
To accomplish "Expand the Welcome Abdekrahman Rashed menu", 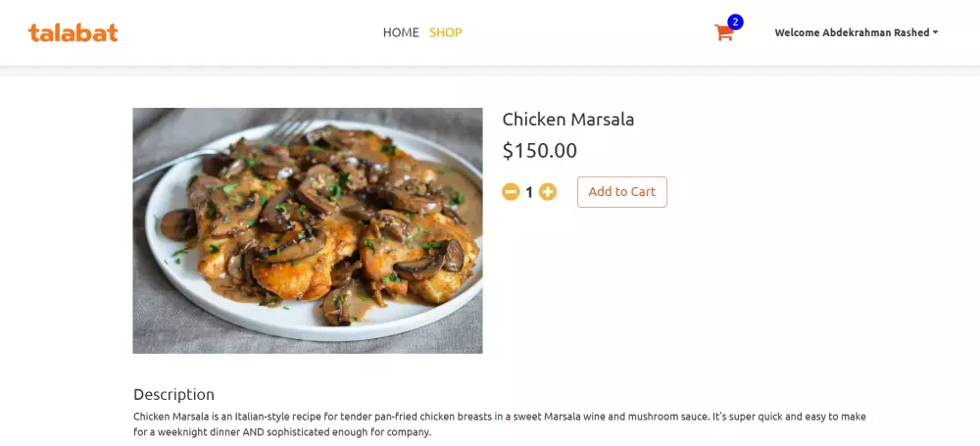I will [x=852, y=32].
